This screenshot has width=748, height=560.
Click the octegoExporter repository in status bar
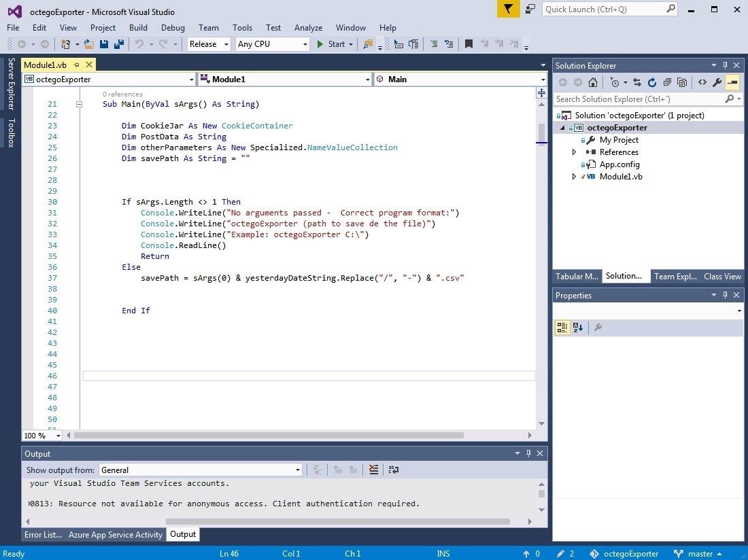click(624, 554)
